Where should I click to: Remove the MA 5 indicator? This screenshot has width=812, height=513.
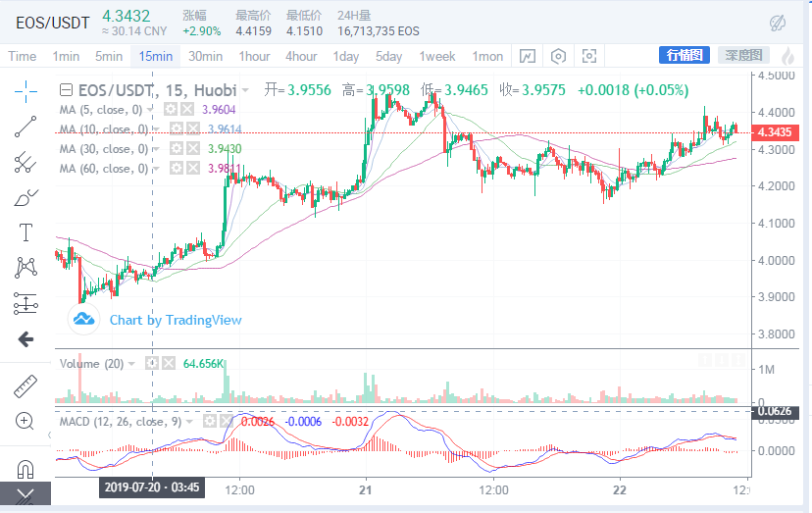pos(187,109)
